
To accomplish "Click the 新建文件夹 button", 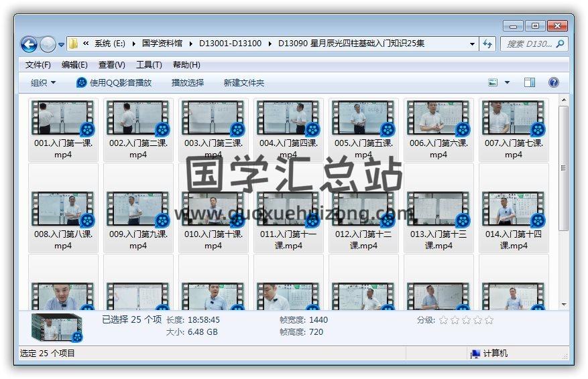I will (244, 83).
